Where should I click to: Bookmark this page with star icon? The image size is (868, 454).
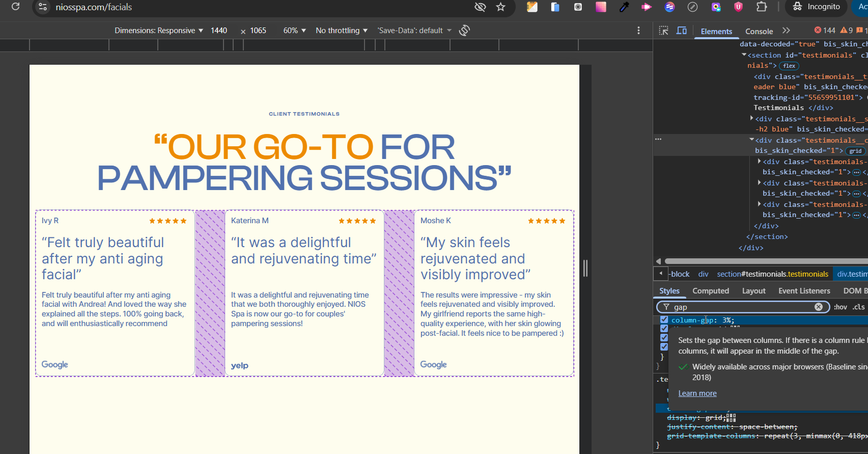(501, 7)
